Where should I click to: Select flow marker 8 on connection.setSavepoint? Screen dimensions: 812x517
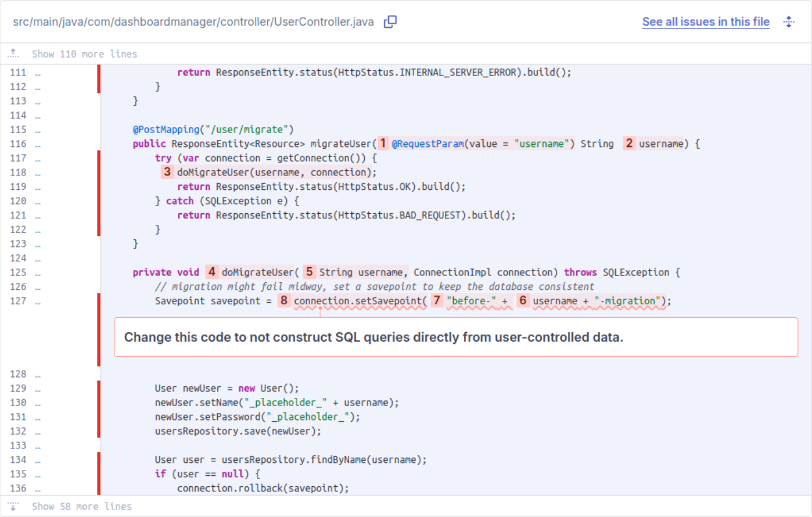[283, 301]
